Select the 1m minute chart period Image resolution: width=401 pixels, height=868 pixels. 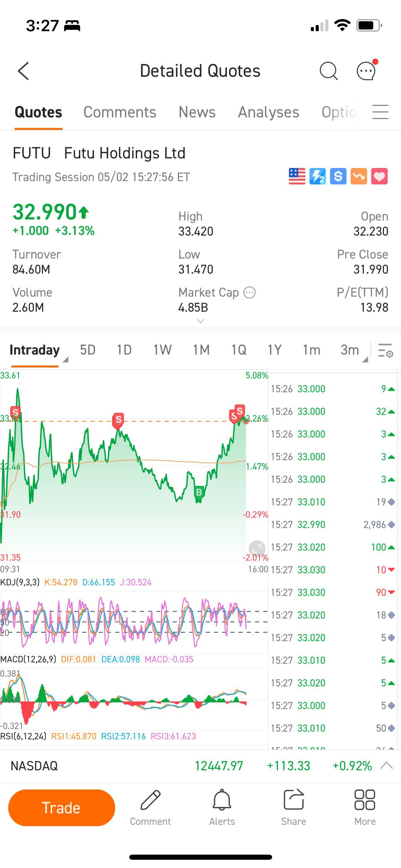pyautogui.click(x=312, y=350)
